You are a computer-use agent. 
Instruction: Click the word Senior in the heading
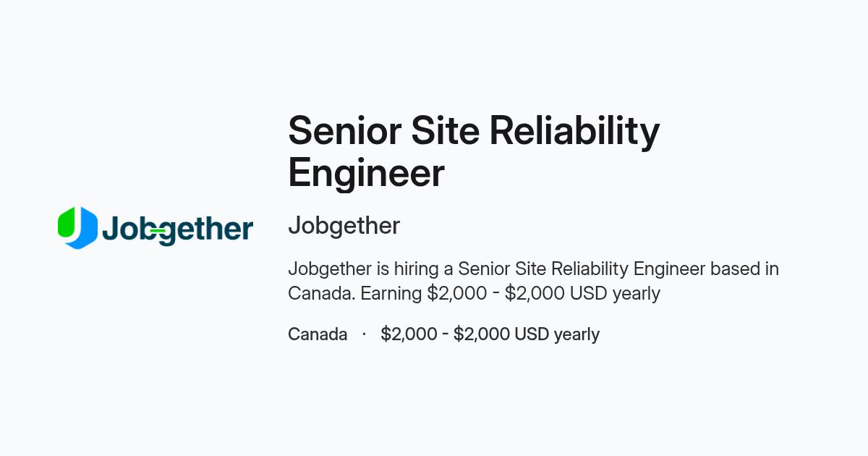click(x=344, y=131)
